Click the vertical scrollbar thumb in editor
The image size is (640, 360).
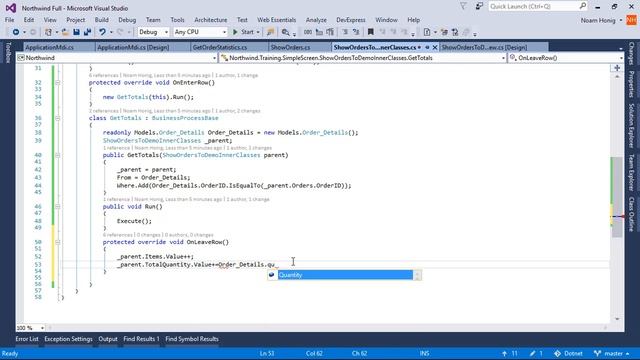pos(617,197)
